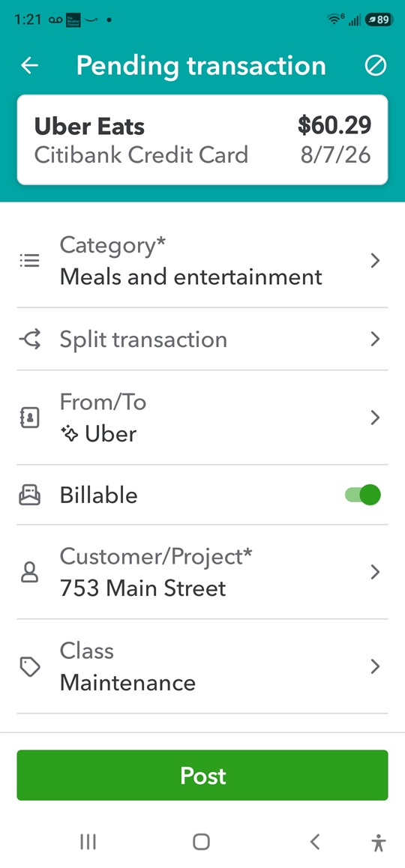
Task: Open Split transaction chevron
Action: click(x=375, y=340)
